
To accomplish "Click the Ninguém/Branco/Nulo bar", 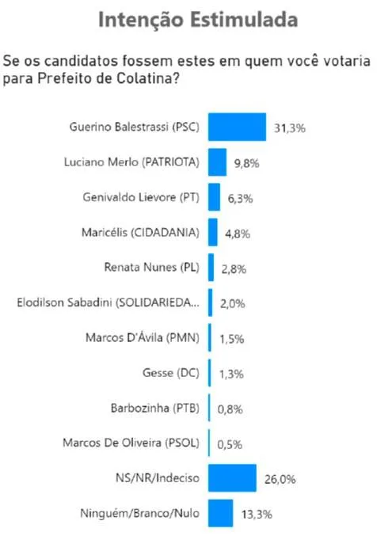I will (x=221, y=513).
